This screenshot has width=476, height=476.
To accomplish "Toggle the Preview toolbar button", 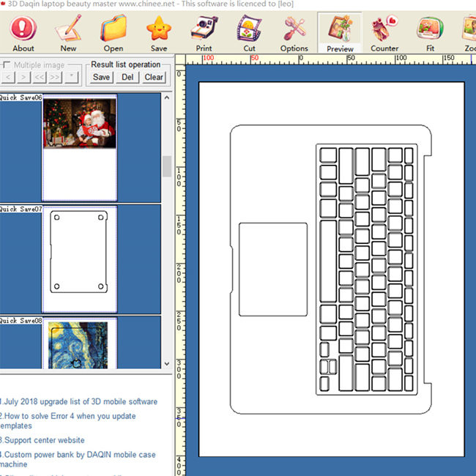I will click(340, 33).
